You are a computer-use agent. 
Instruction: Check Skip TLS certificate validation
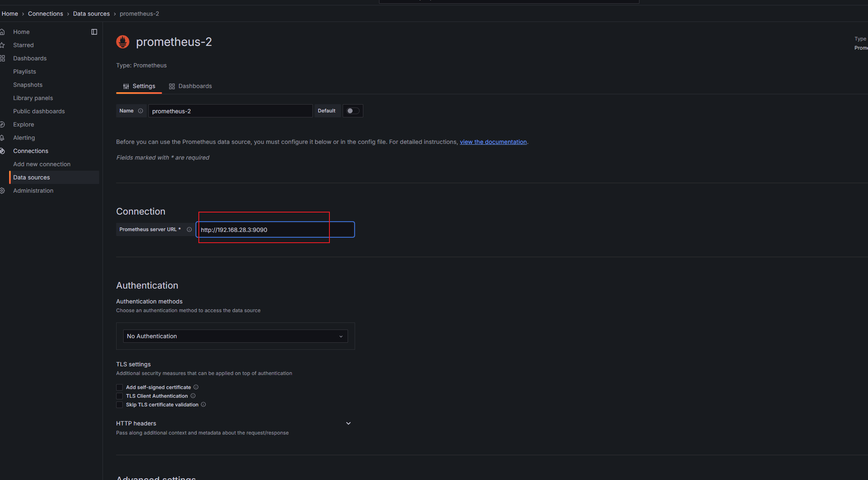tap(119, 405)
